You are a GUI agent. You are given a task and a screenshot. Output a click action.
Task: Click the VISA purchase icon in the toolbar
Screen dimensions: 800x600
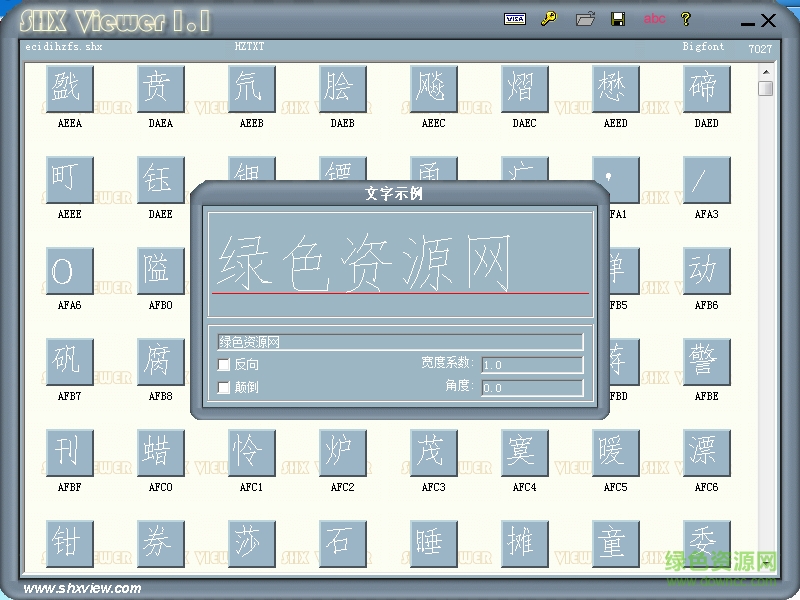514,19
